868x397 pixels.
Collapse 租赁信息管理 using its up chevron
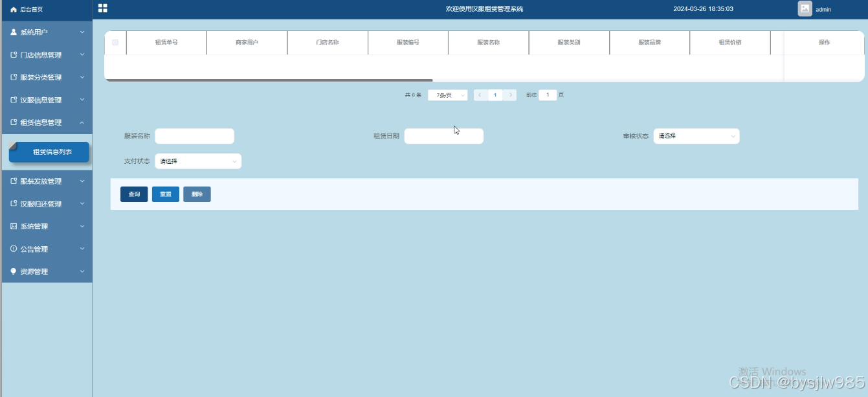(x=82, y=122)
